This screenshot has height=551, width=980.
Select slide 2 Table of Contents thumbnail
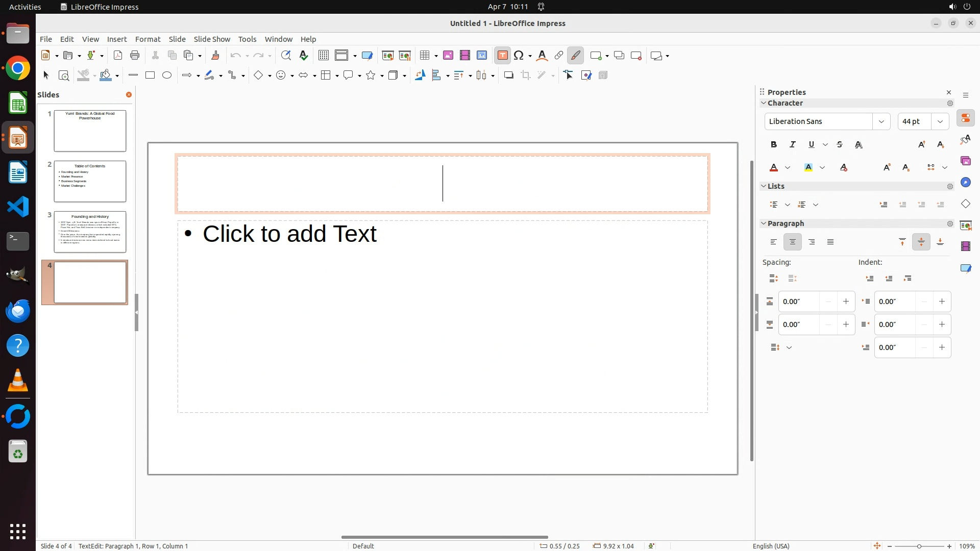point(90,181)
